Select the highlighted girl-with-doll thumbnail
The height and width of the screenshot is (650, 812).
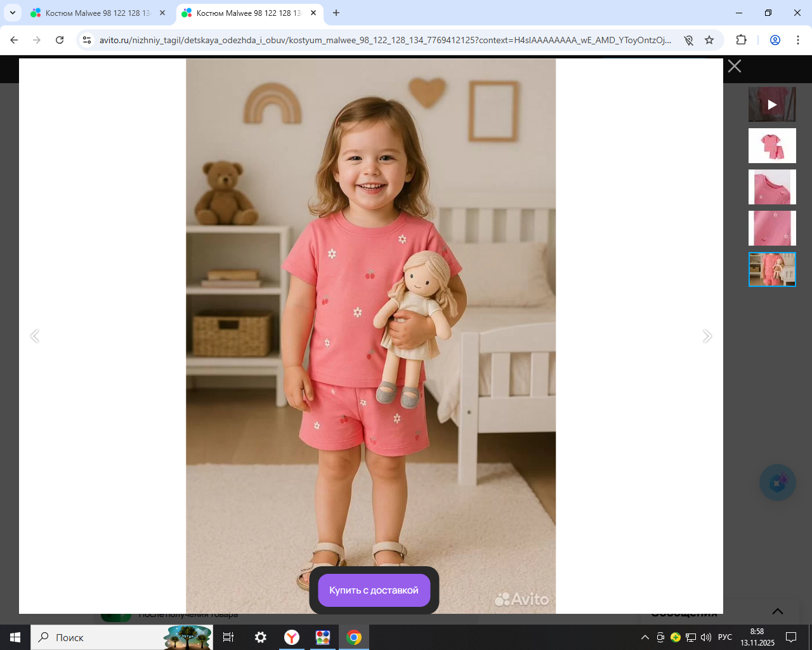click(x=772, y=270)
